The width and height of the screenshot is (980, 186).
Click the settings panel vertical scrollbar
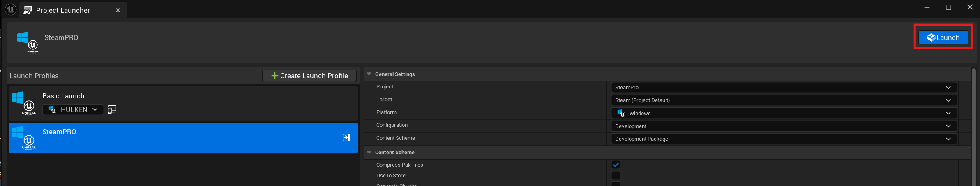click(973, 127)
